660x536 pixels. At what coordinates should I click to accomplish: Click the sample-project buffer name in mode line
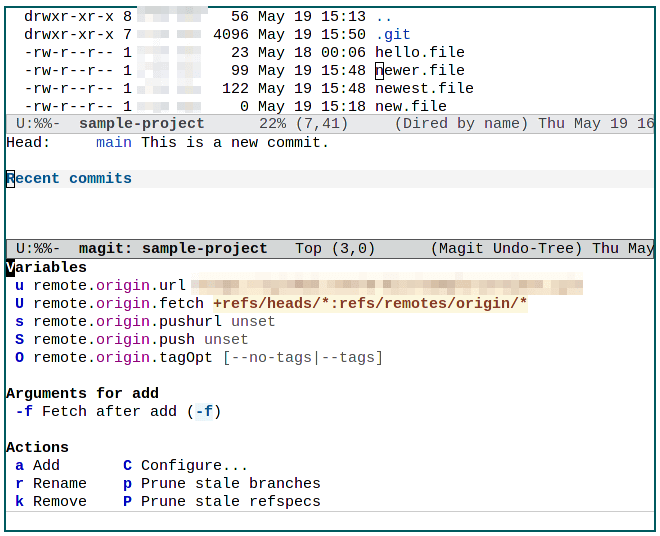tap(141, 124)
